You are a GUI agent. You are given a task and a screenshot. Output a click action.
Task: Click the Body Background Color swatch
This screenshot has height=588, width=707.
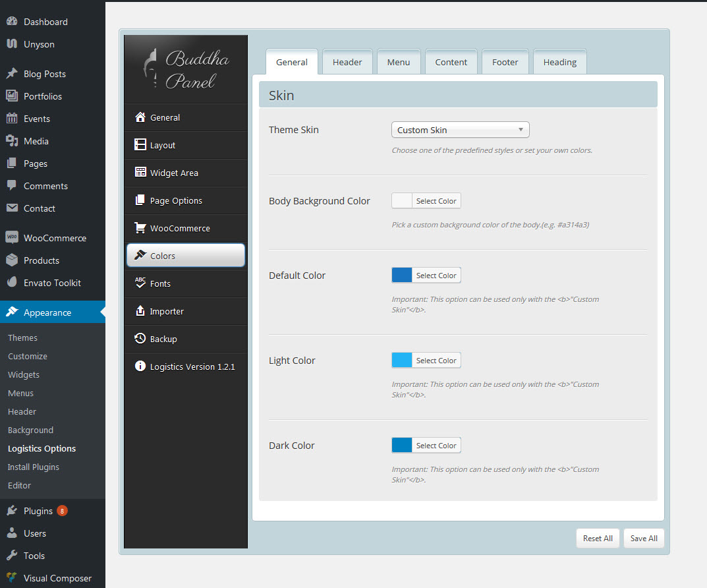click(x=402, y=201)
